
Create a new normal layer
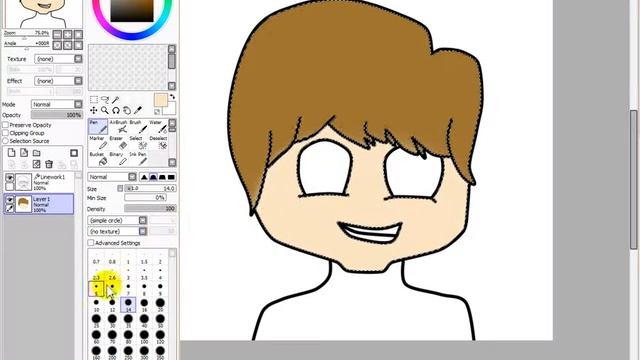click(x=11, y=153)
